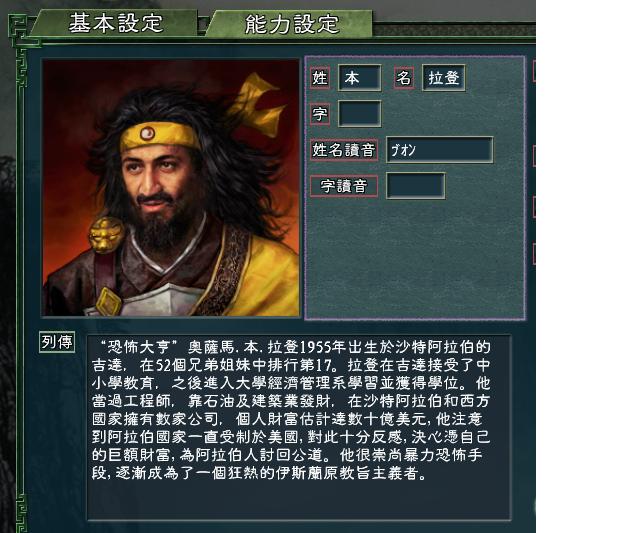Viewport: 640px width, 533px height.
Task: Click the 姓 label button
Action: (320, 78)
